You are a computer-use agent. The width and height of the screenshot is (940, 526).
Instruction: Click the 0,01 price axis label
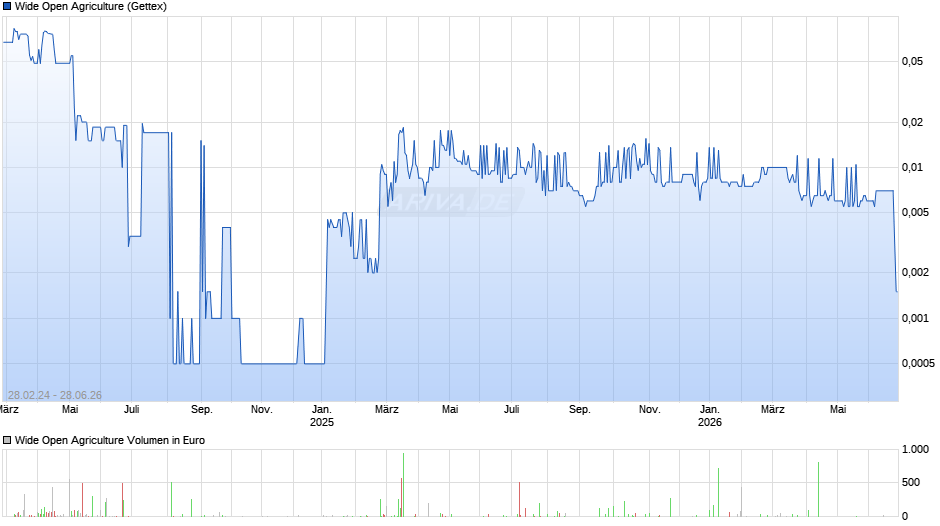point(912,167)
